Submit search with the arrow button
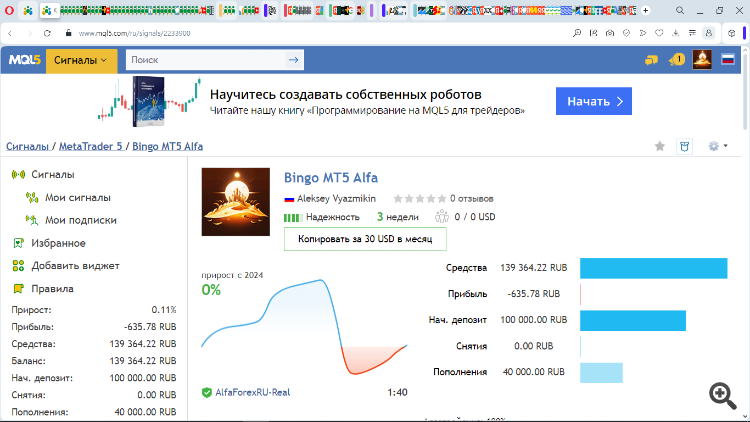750x422 pixels. pyautogui.click(x=294, y=60)
